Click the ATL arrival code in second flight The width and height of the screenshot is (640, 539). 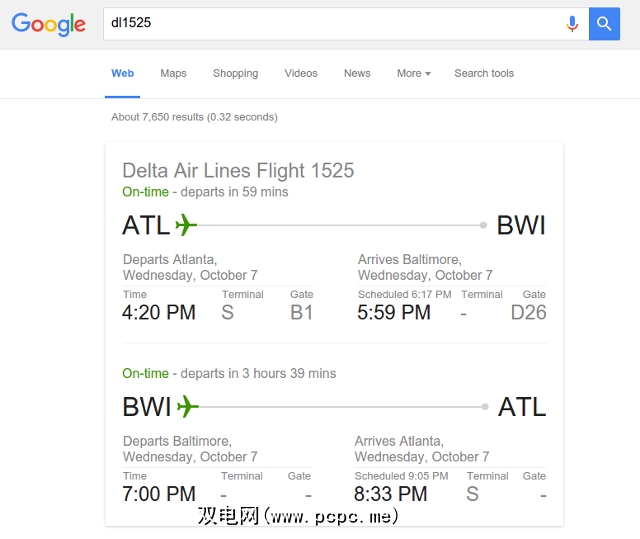(522, 407)
